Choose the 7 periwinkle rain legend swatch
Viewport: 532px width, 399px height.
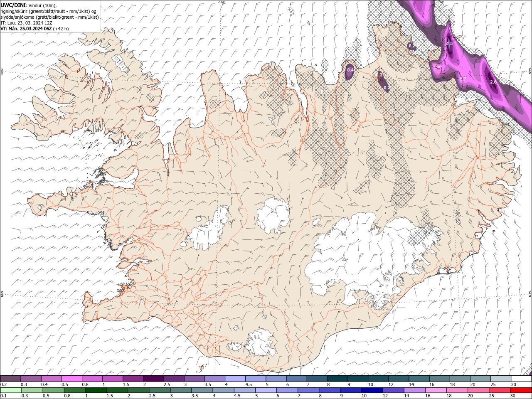click(x=308, y=390)
